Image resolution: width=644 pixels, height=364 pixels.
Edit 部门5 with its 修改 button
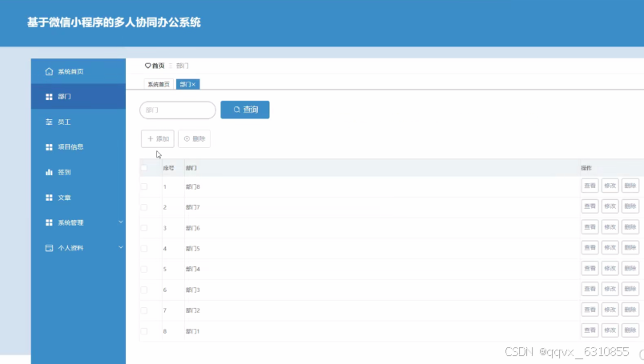[x=610, y=247]
